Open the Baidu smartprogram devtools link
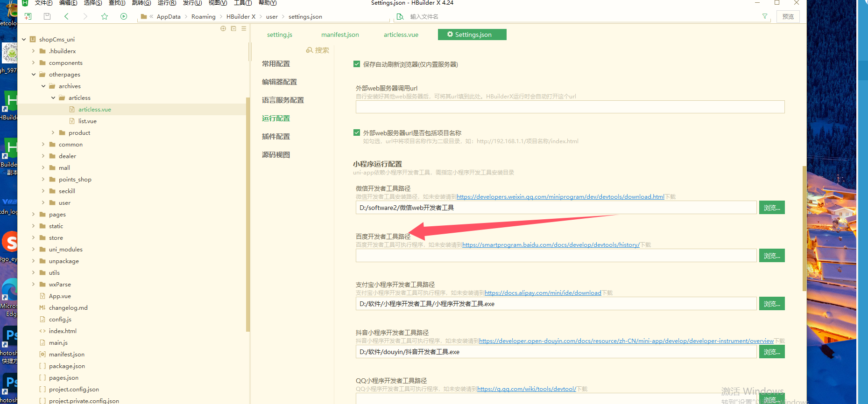Screen dimensions: 868x404 click(x=551, y=245)
